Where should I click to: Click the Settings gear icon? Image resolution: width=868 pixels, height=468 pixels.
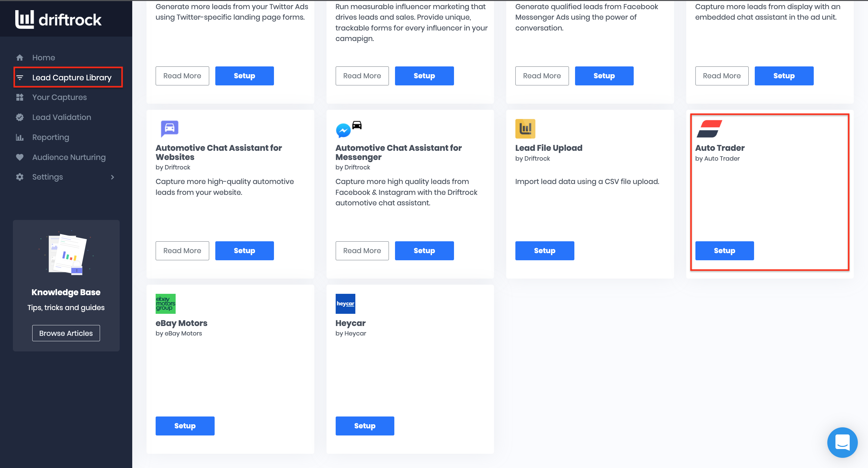[20, 177]
